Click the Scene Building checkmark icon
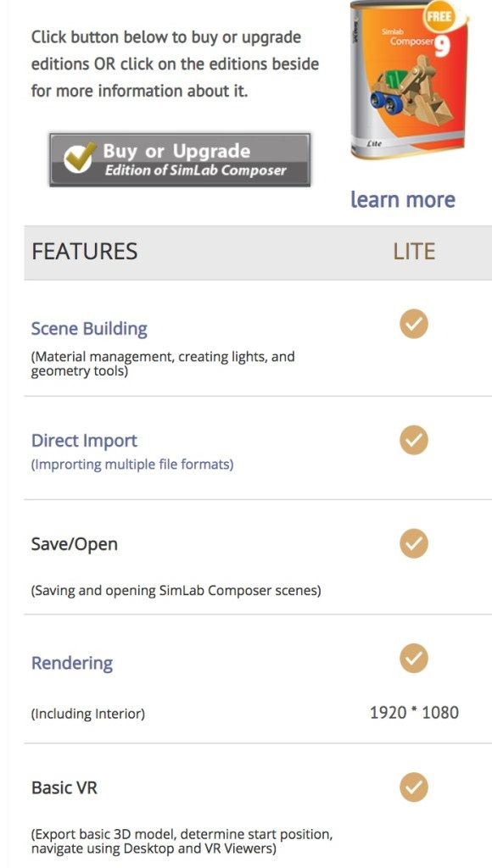Image resolution: width=492 pixels, height=868 pixels. pos(413,324)
